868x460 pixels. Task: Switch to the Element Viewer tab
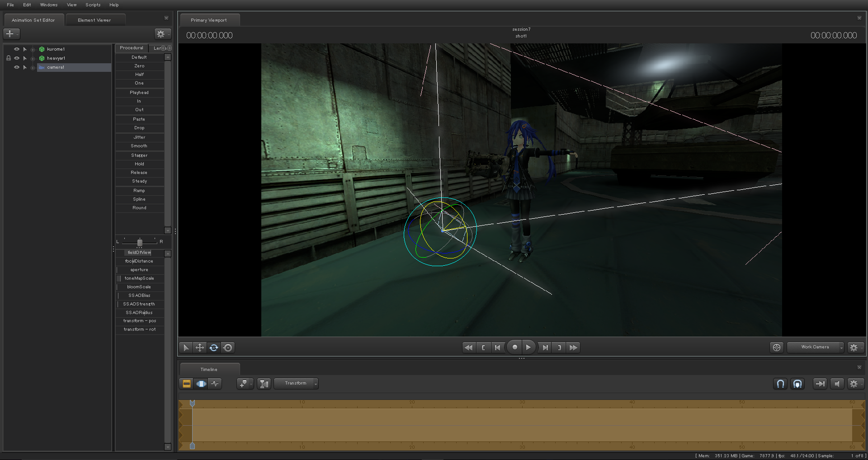pos(94,20)
